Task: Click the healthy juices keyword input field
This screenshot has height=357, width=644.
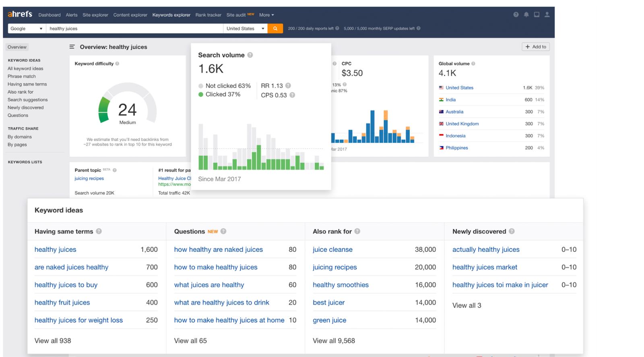Action: (134, 29)
